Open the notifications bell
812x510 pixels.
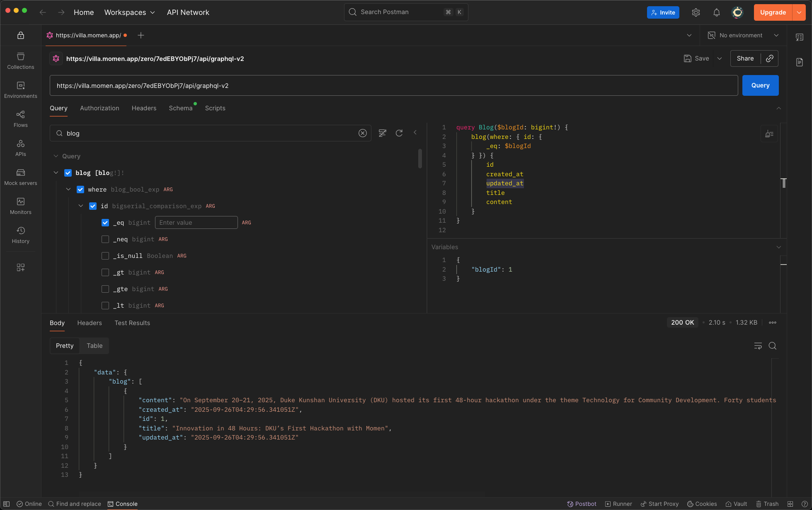coord(717,12)
